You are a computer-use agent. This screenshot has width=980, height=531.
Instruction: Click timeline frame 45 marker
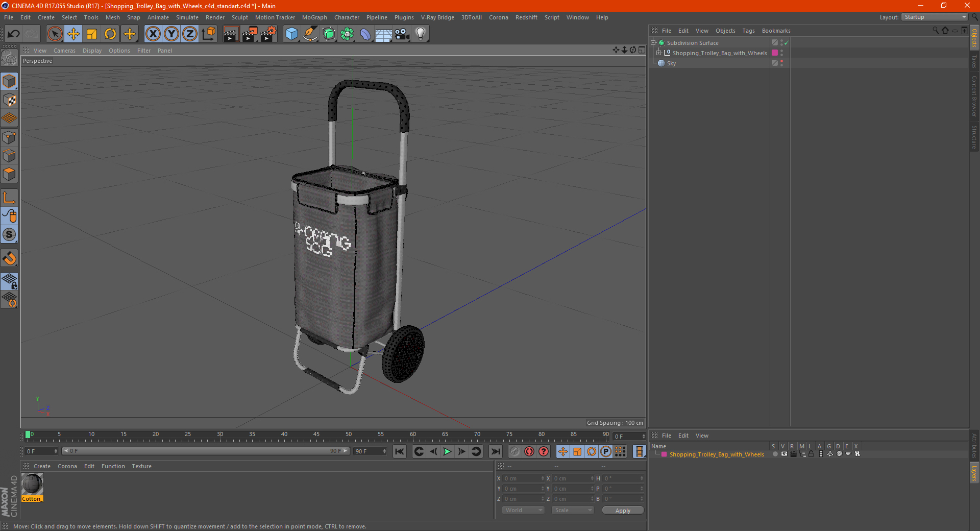click(x=316, y=436)
